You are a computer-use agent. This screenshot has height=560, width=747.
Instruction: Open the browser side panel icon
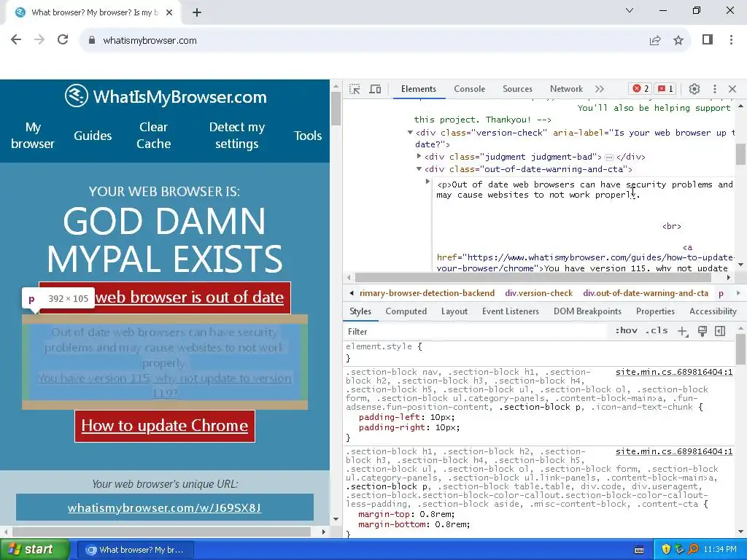coord(708,40)
